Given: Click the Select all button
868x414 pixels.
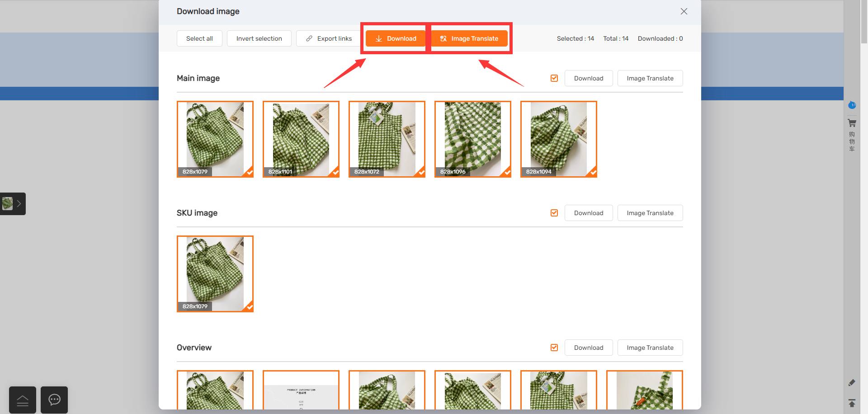Looking at the screenshot, I should tap(199, 38).
